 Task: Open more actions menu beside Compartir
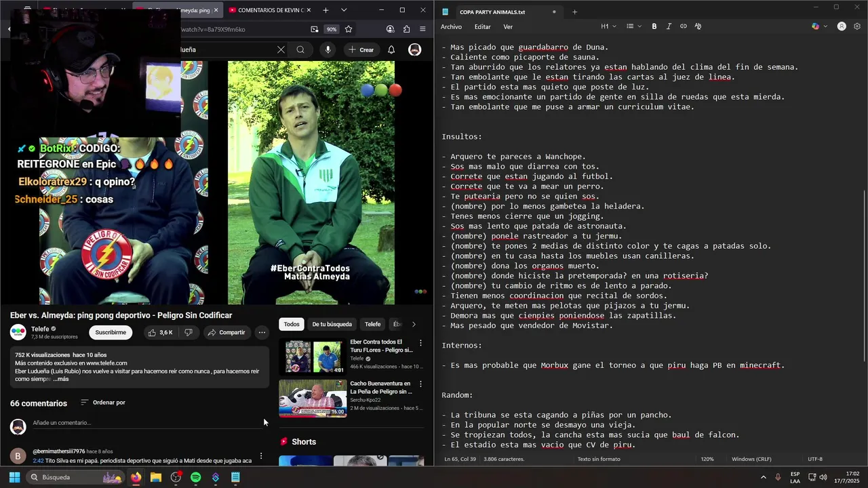(x=262, y=332)
